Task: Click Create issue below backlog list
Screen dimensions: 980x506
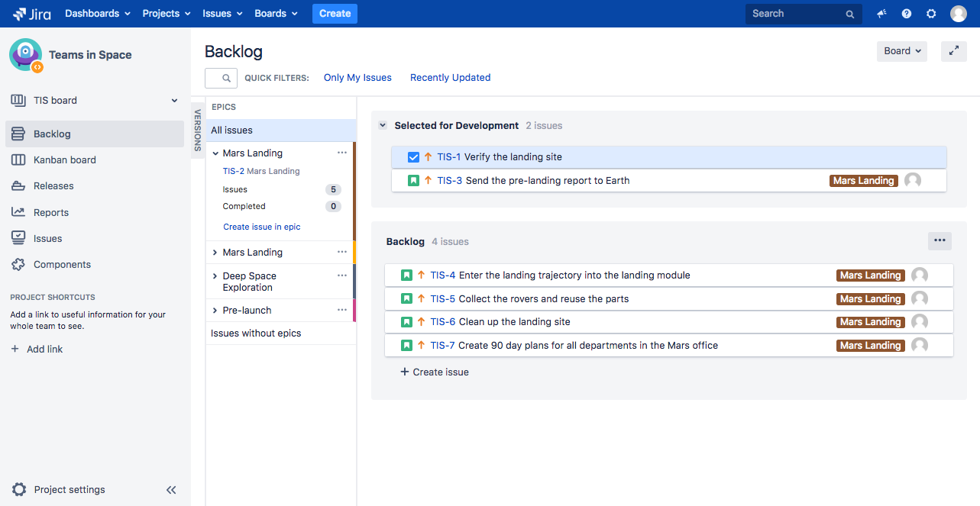Action: tap(435, 372)
